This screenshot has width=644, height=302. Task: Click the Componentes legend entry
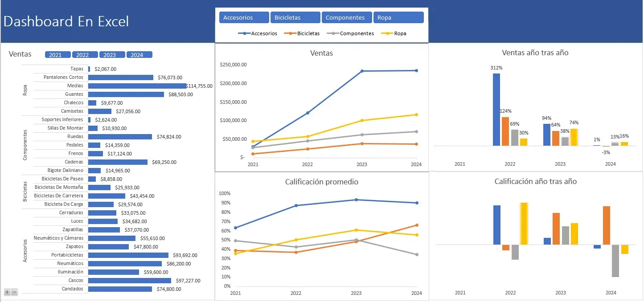click(350, 33)
